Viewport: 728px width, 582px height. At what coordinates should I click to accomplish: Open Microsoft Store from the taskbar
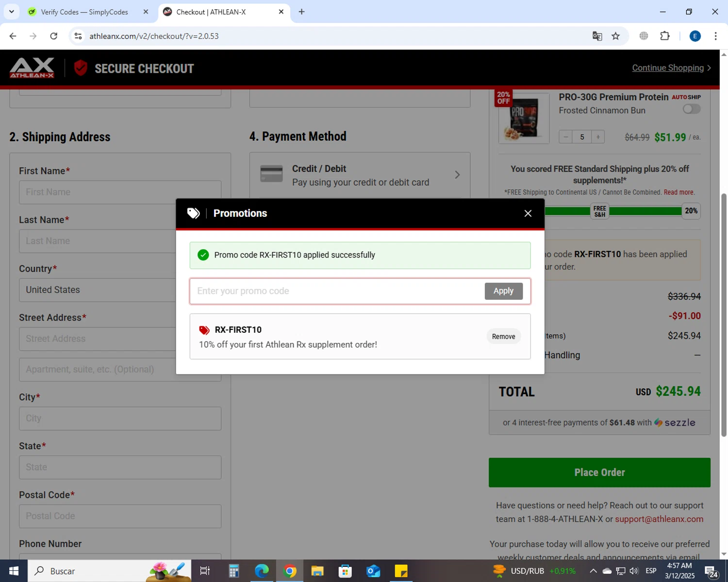coord(345,571)
